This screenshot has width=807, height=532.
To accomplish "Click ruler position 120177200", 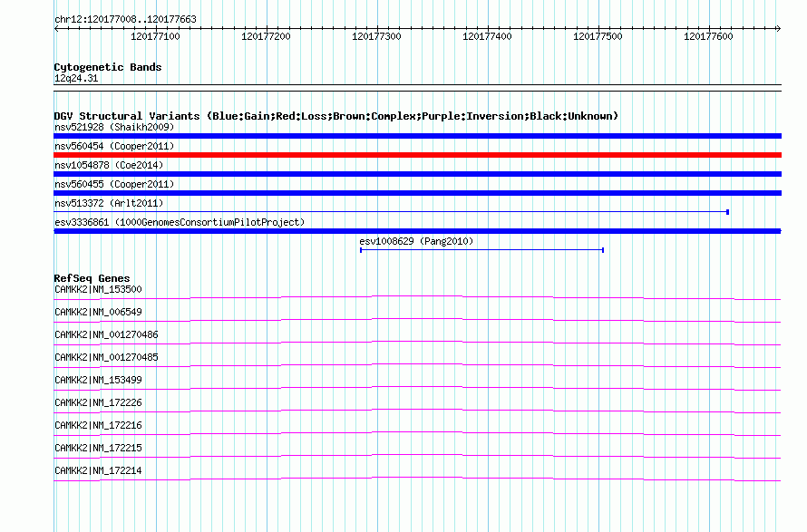I will tap(266, 36).
